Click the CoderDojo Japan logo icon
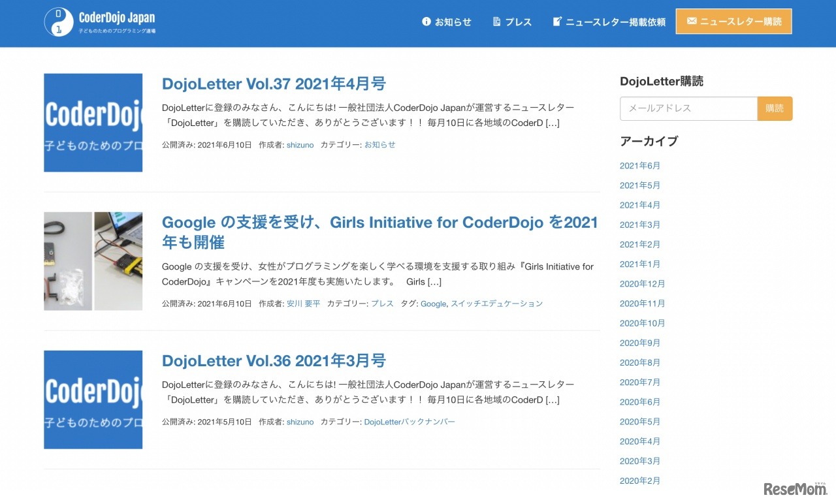The height and width of the screenshot is (504, 836). [56, 22]
